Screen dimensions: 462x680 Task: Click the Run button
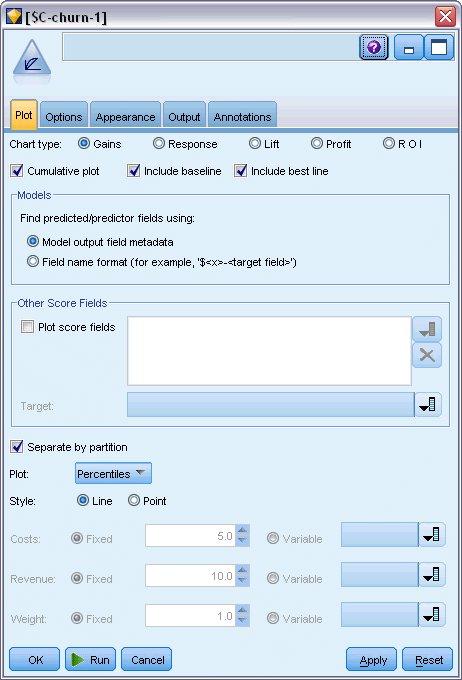(91, 660)
